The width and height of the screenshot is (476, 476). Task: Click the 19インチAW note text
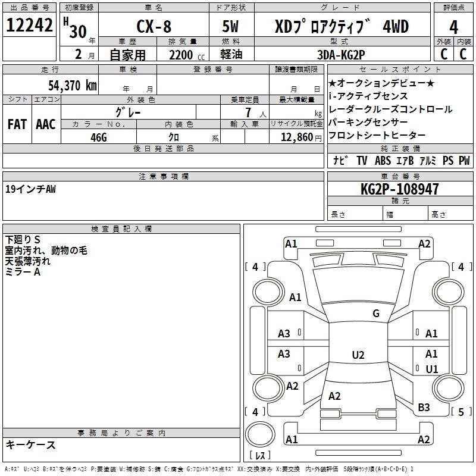32,189
